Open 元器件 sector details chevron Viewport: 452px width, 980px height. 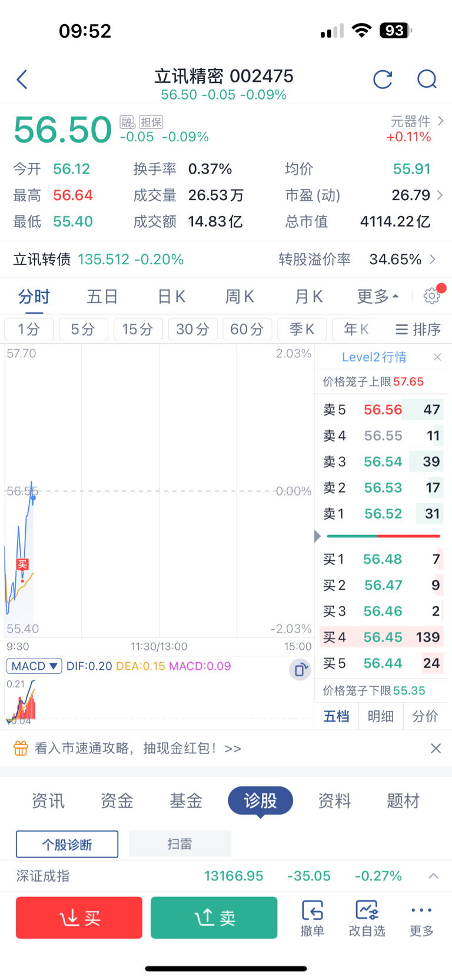441,121
